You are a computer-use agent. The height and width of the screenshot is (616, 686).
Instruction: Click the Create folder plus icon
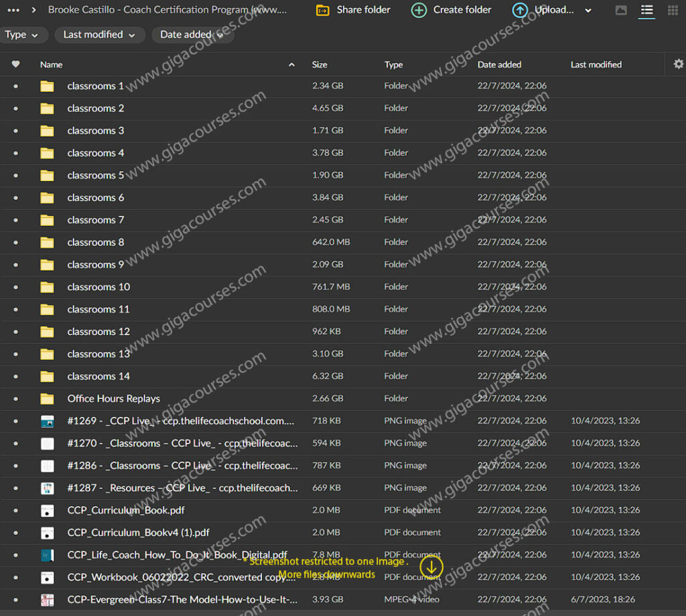(x=419, y=10)
